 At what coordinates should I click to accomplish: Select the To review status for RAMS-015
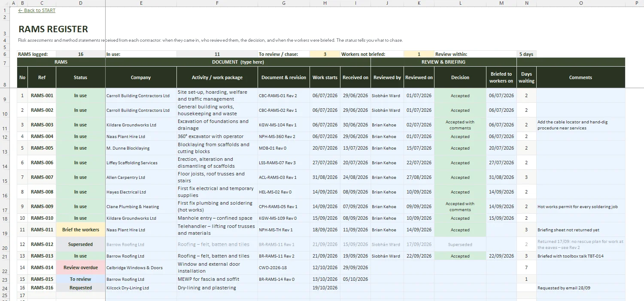tap(80, 279)
